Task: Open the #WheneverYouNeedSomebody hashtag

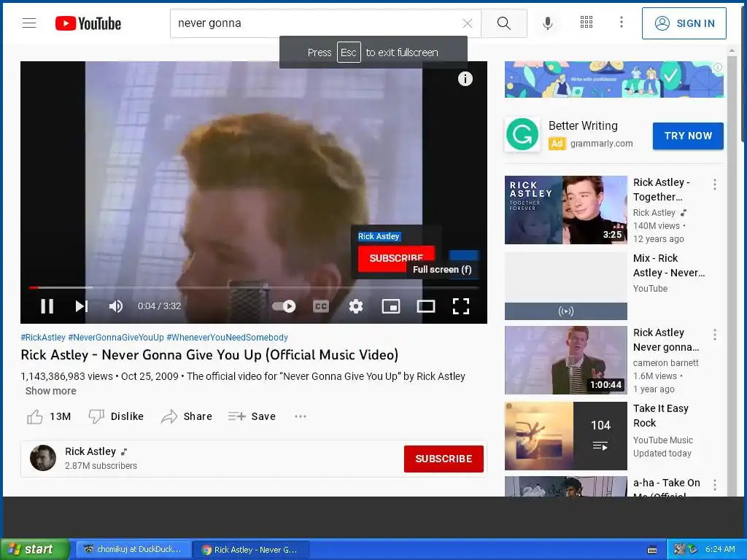Action: coord(228,337)
